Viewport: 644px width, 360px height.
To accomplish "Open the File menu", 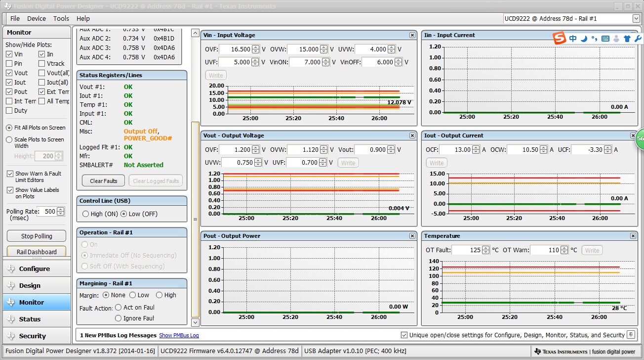I will [x=15, y=18].
